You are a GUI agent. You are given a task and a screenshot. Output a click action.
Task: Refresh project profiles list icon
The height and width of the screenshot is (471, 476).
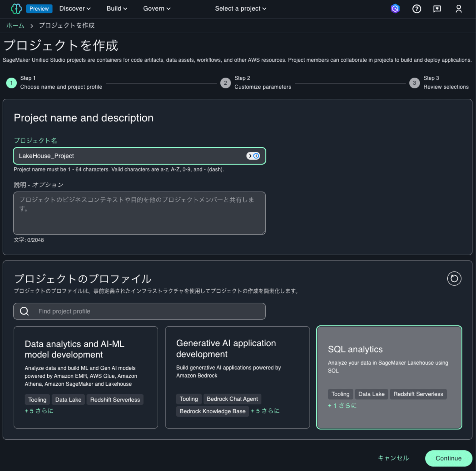pos(454,279)
